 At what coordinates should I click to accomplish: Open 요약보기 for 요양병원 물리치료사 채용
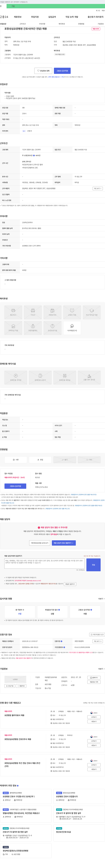[x=94, y=717]
